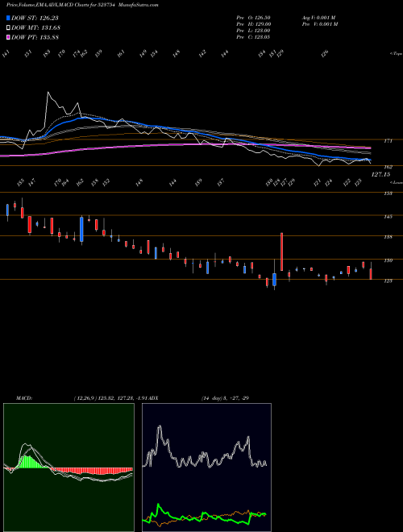Click the last red candle at chart's right end
Image resolution: width=403 pixels, height=532 pixels.
pos(371,272)
